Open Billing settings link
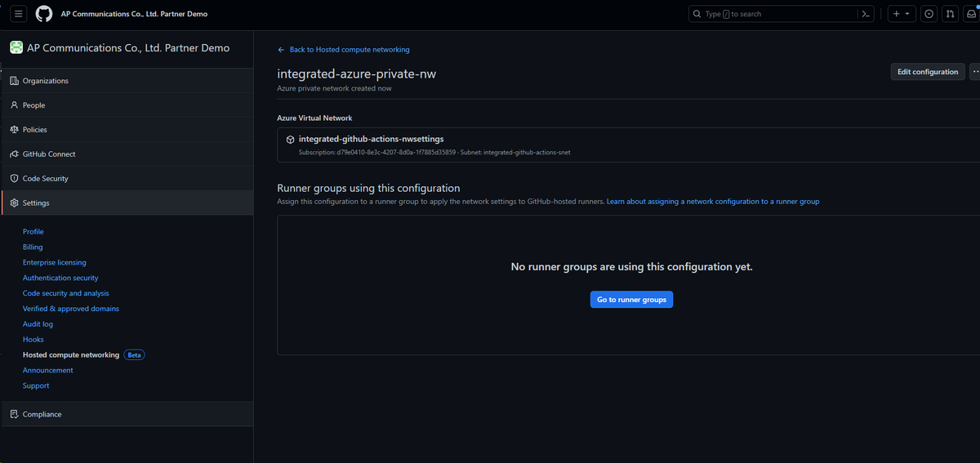This screenshot has height=463, width=980. 33,247
